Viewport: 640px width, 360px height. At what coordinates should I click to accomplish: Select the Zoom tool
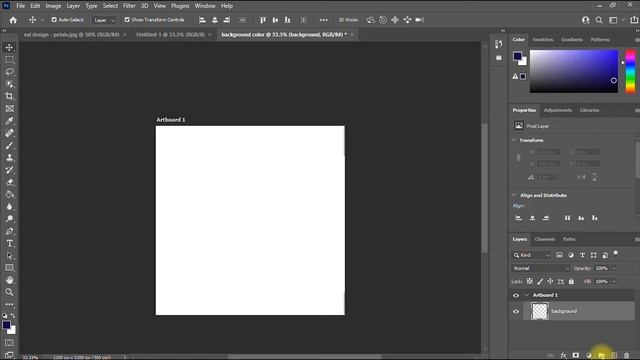click(x=9, y=292)
